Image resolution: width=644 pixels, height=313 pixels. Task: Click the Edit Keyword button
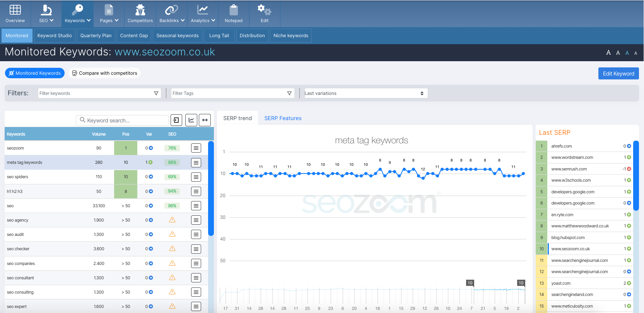618,74
